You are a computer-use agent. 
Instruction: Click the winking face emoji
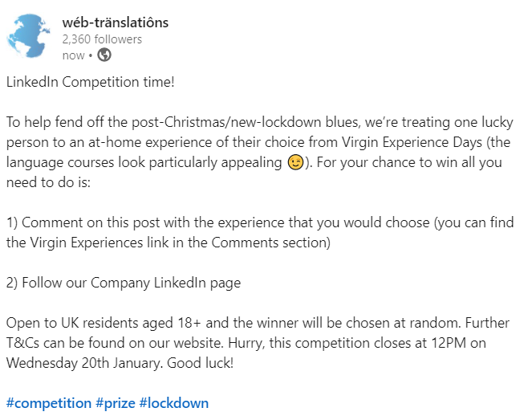tap(295, 162)
